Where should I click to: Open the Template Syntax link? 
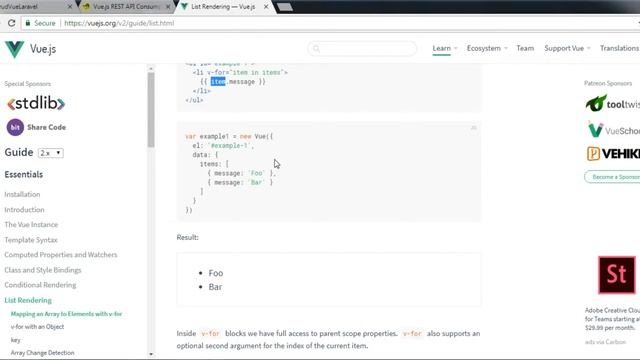tap(31, 240)
